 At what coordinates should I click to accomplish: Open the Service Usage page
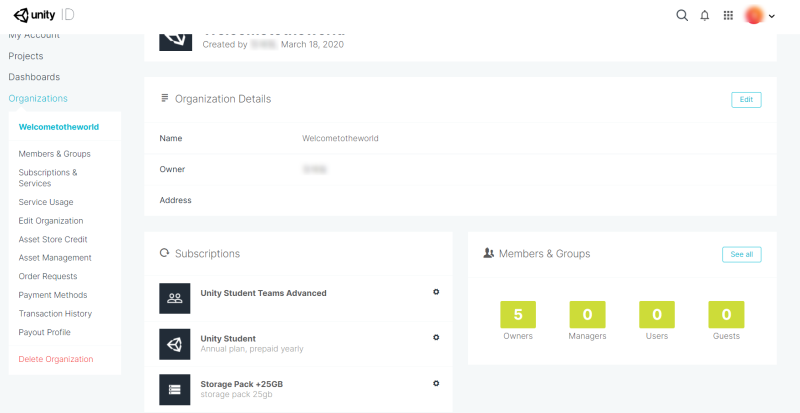[x=46, y=202]
